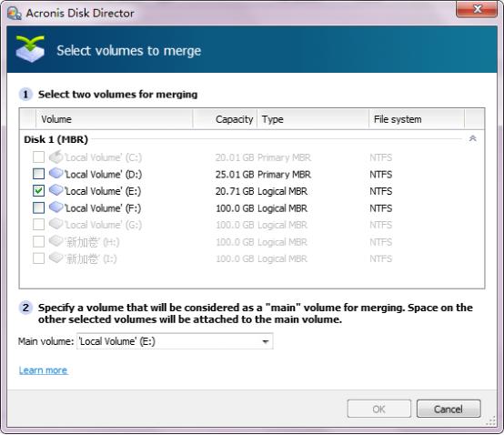Check the Local Volume (F:) checkbox
The width and height of the screenshot is (504, 435).
click(38, 207)
